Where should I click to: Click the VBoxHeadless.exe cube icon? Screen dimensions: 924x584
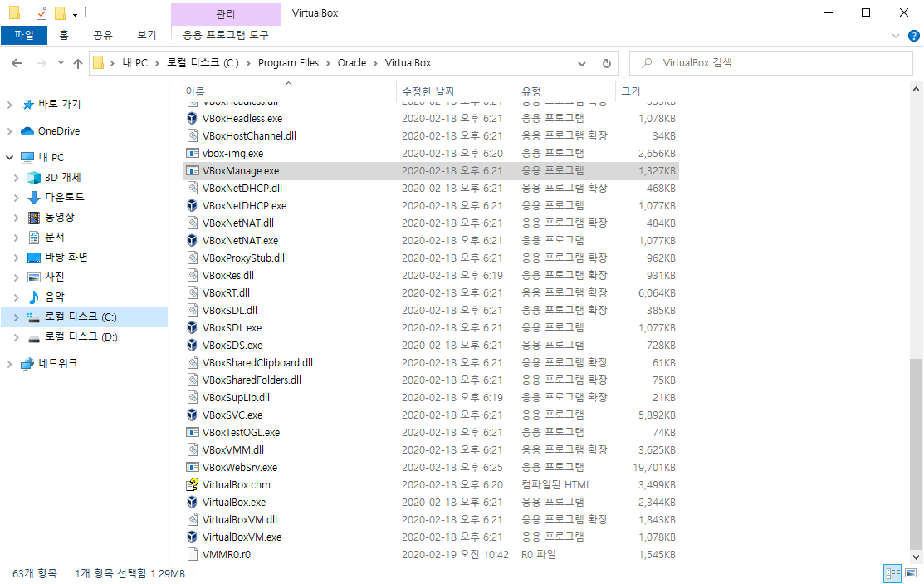[192, 118]
